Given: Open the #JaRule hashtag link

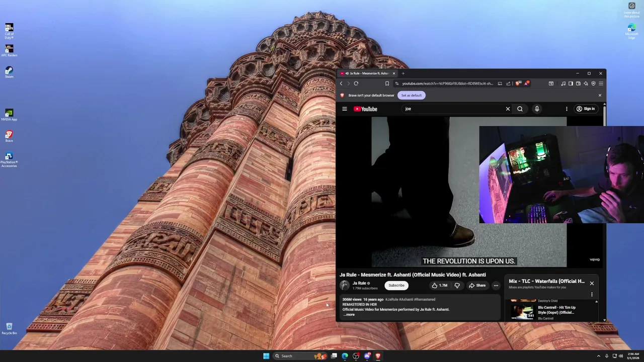Looking at the screenshot, I should [391, 299].
